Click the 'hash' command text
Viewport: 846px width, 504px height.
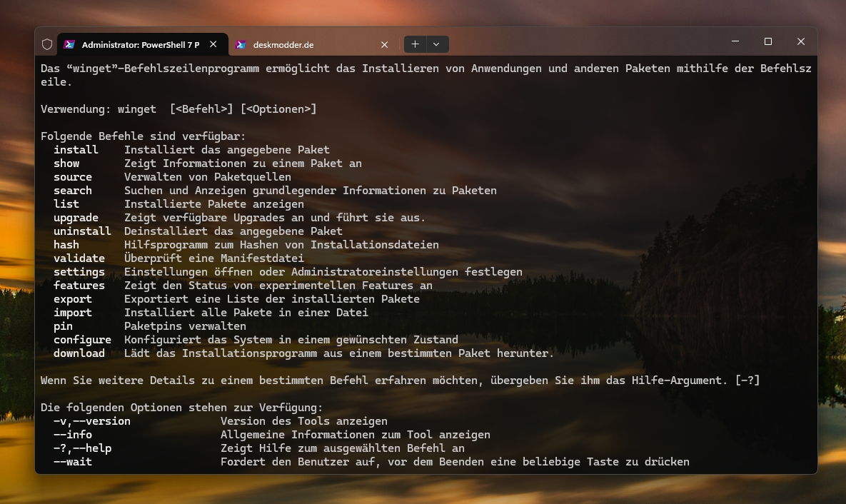coord(66,244)
